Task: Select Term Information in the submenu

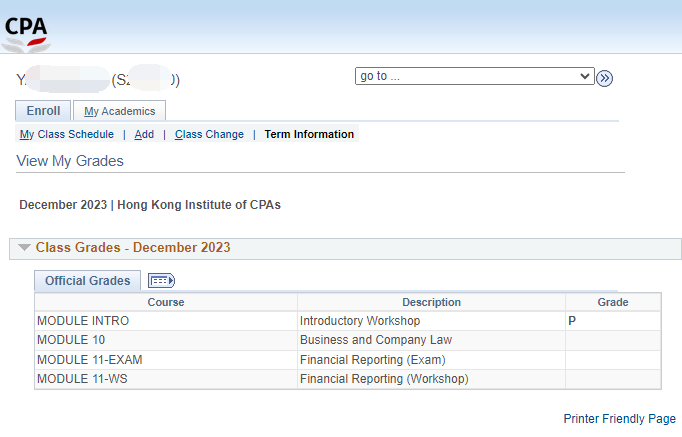Action: point(309,134)
